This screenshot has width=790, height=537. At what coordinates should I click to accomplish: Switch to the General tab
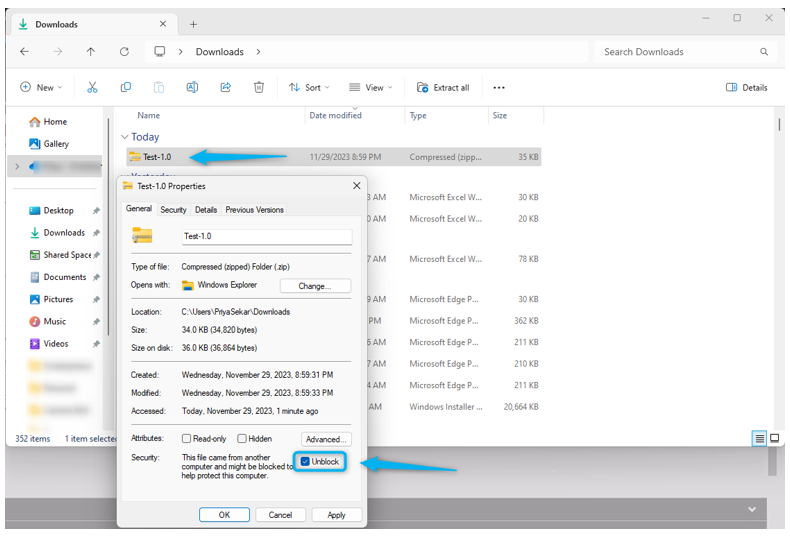coord(139,209)
